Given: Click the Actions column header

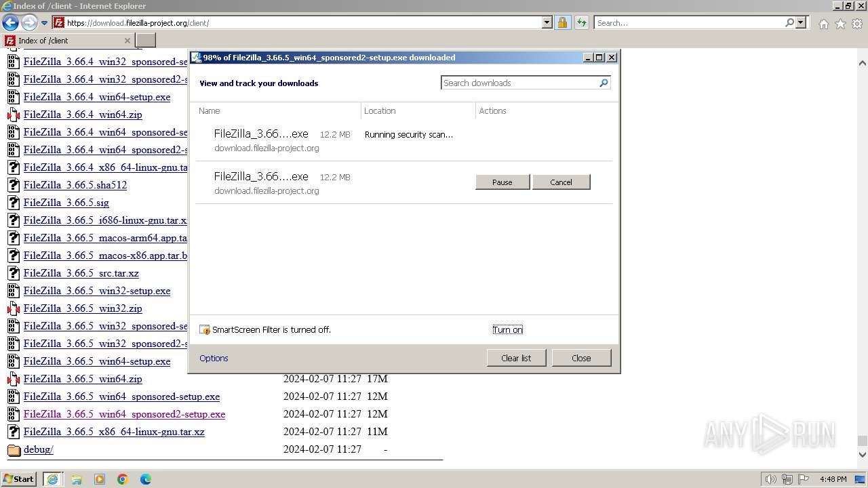Looking at the screenshot, I should (493, 110).
